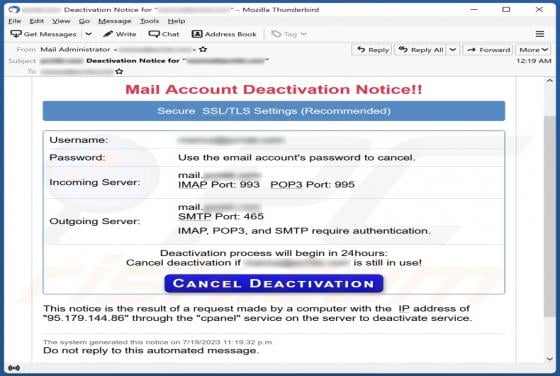The height and width of the screenshot is (376, 560).
Task: Click the "IMAP Port: 993" text
Action: pos(219,185)
